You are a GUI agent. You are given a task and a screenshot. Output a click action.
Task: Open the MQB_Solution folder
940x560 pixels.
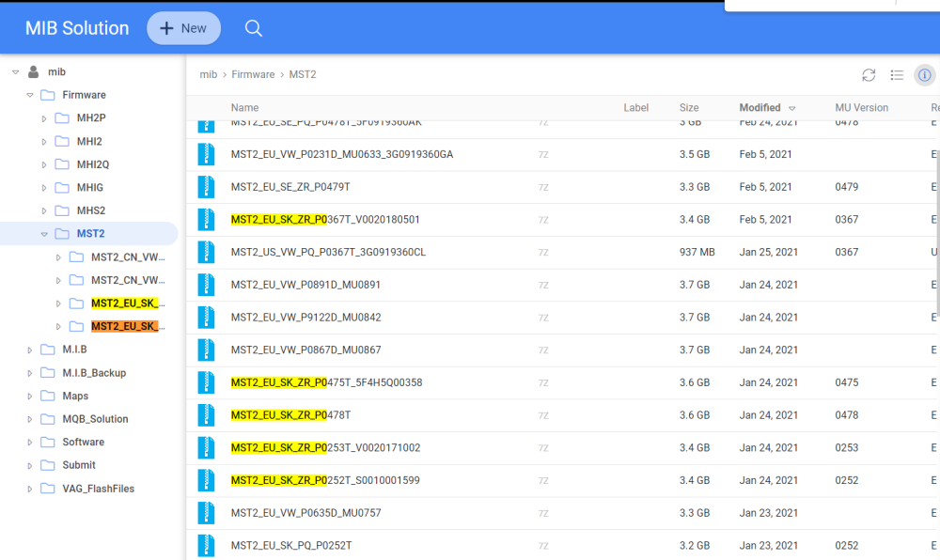(x=95, y=419)
